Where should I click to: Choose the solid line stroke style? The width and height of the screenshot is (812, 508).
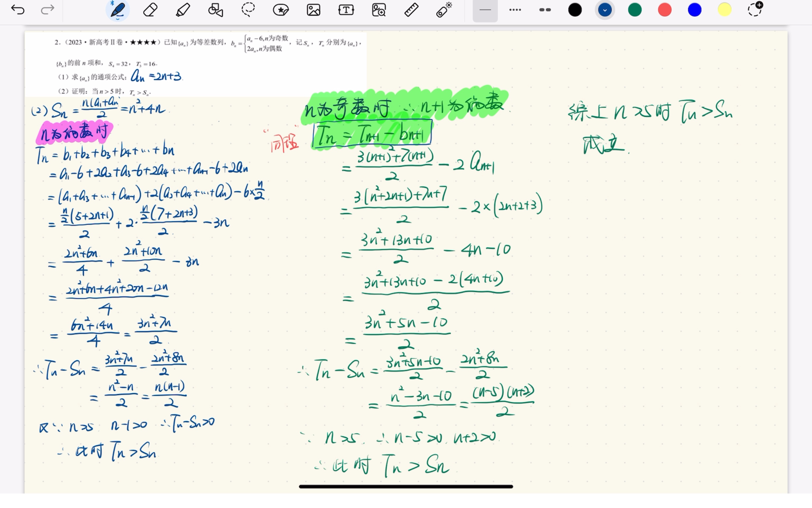[485, 10]
